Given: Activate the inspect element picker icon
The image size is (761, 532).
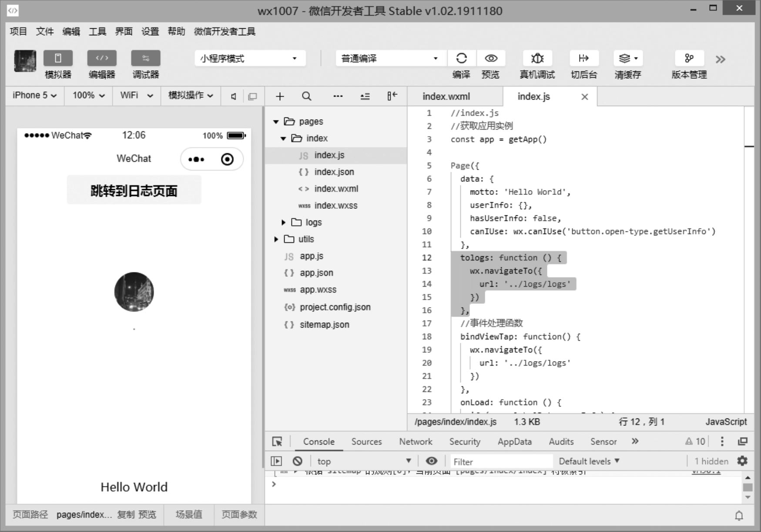Looking at the screenshot, I should tap(277, 442).
